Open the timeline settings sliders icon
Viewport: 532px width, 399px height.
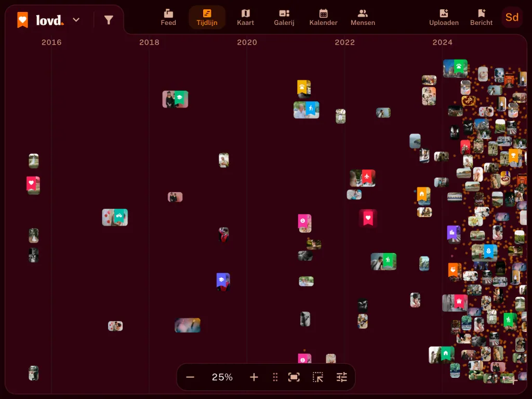(x=342, y=377)
